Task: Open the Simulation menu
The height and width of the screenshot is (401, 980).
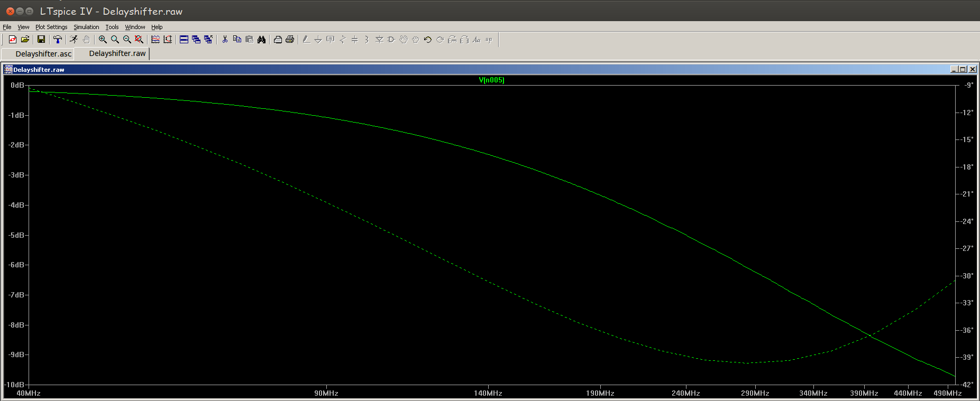Action: [86, 27]
